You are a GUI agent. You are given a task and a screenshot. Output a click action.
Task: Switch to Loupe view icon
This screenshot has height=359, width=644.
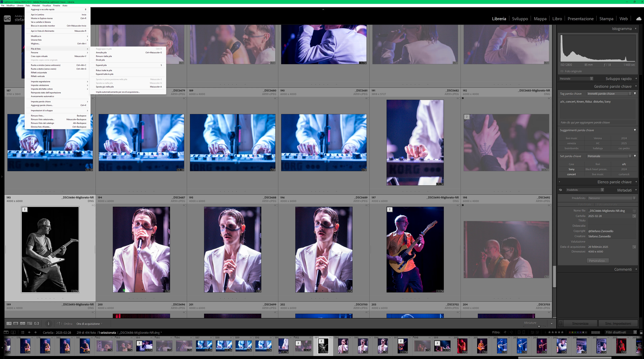[16, 323]
